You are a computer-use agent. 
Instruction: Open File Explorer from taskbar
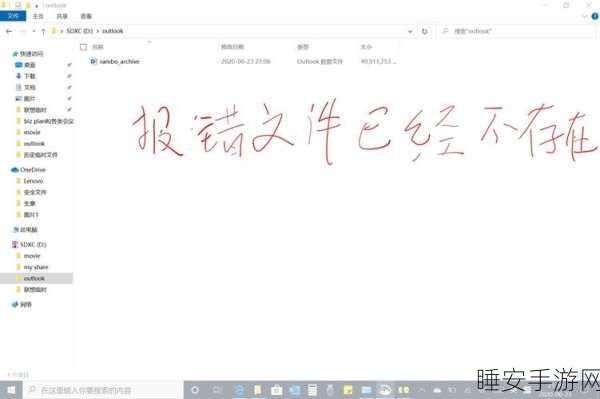(258, 390)
